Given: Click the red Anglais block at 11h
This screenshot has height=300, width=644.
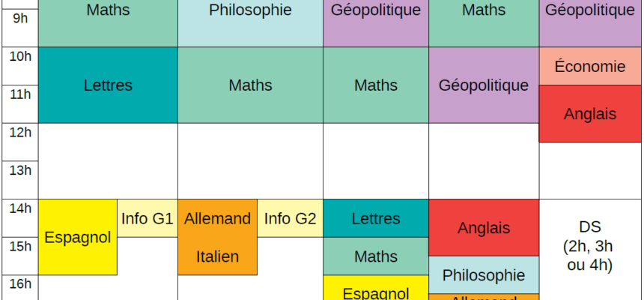Looking at the screenshot, I should (590, 114).
